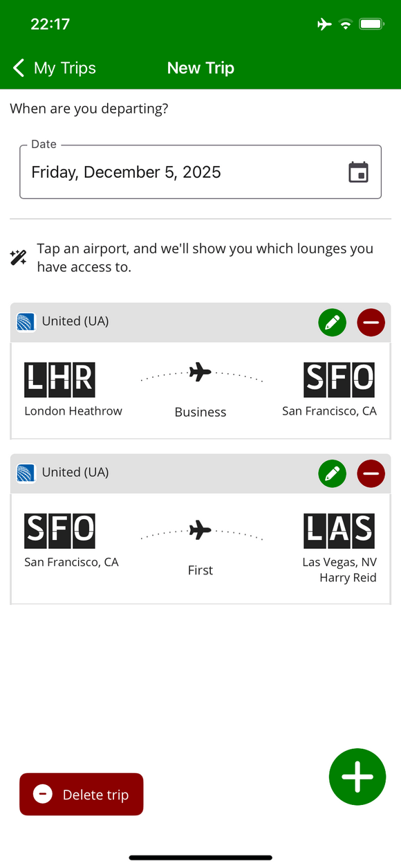Open the calendar date picker icon
This screenshot has height=868, width=401.
coord(358,172)
